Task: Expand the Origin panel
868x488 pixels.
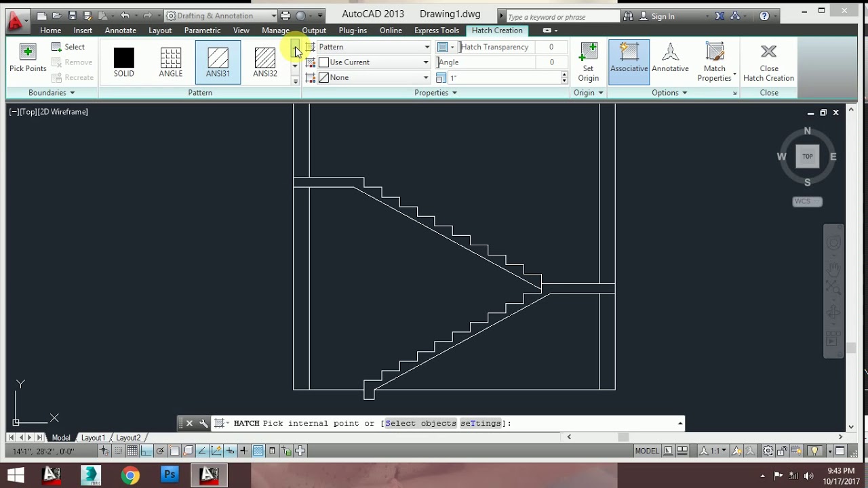Action: pyautogui.click(x=588, y=93)
